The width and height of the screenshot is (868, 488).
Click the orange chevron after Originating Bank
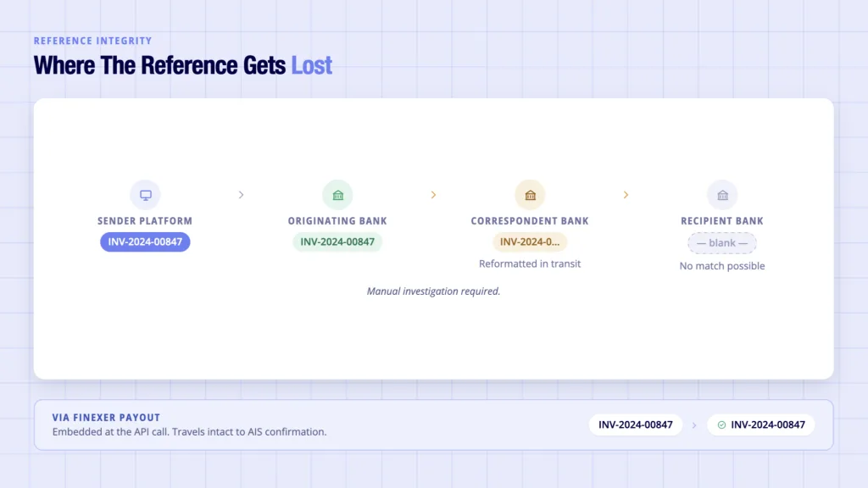coord(433,195)
